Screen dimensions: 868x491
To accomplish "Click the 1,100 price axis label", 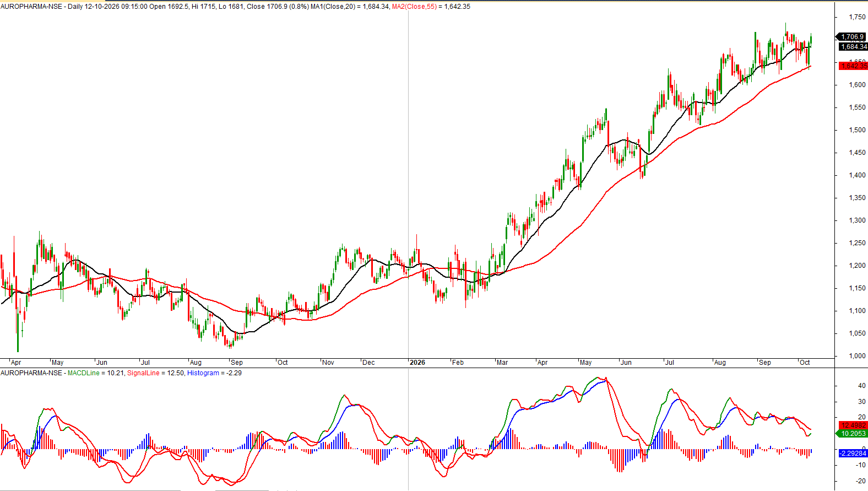I will point(857,311).
